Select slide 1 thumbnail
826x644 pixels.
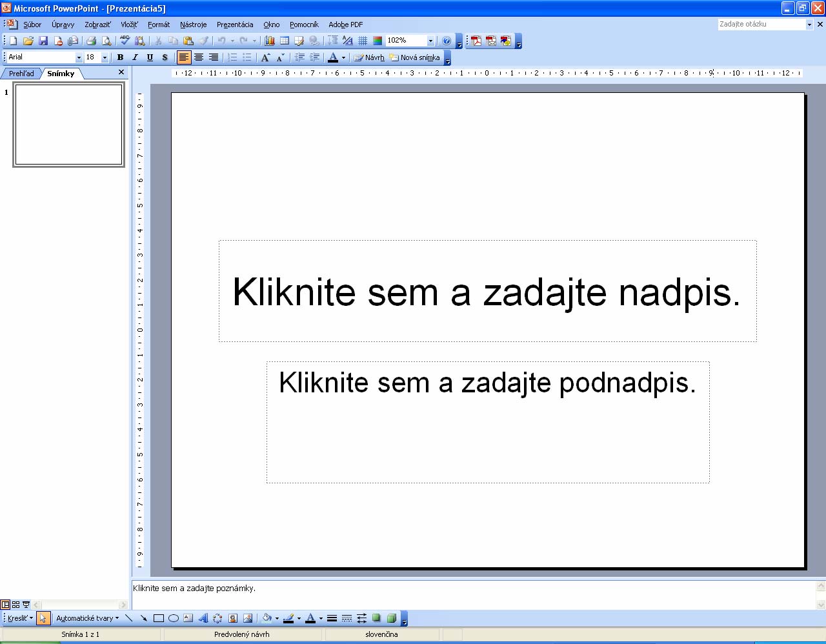tap(68, 125)
